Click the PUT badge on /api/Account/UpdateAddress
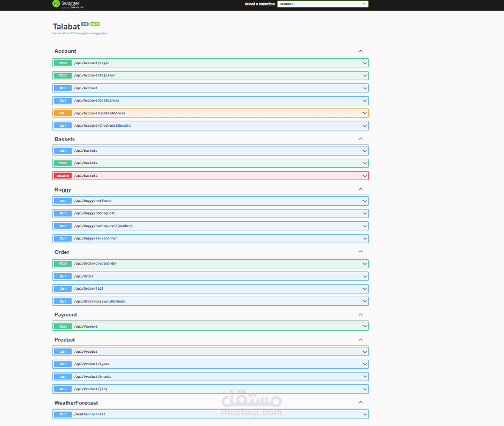The height and width of the screenshot is (426, 504). [x=63, y=113]
